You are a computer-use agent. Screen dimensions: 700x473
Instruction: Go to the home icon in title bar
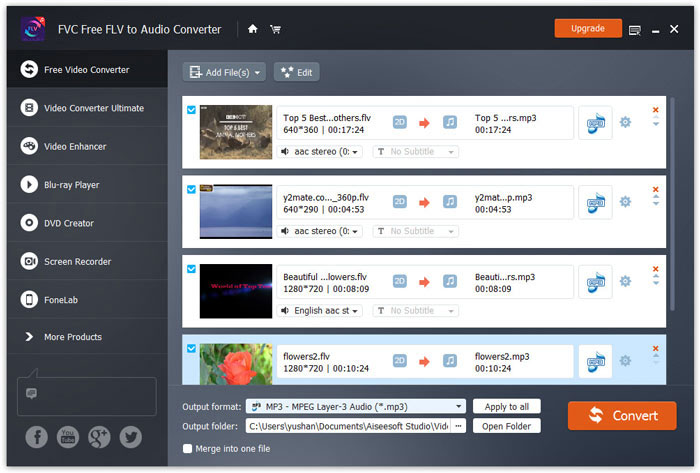click(x=253, y=29)
